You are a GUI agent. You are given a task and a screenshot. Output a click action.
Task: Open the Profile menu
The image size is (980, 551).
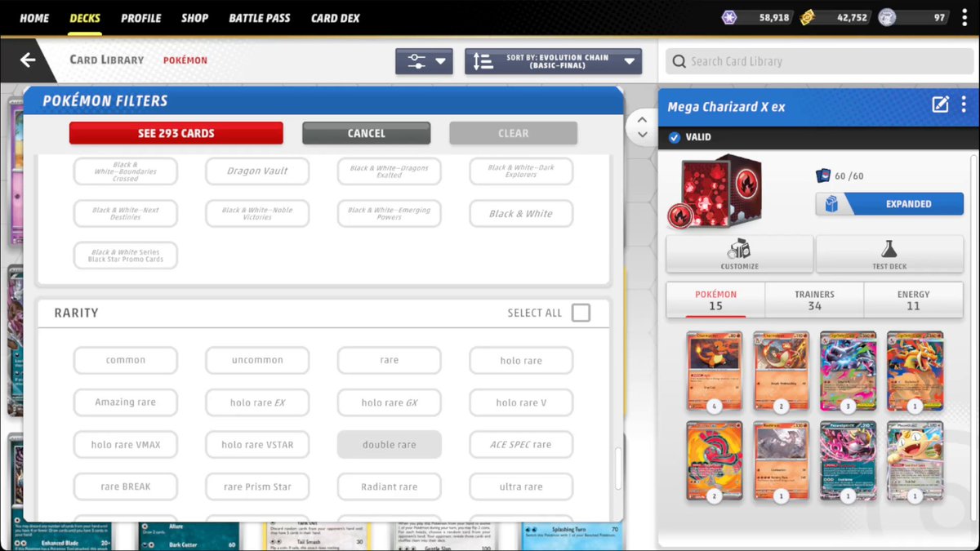point(141,18)
